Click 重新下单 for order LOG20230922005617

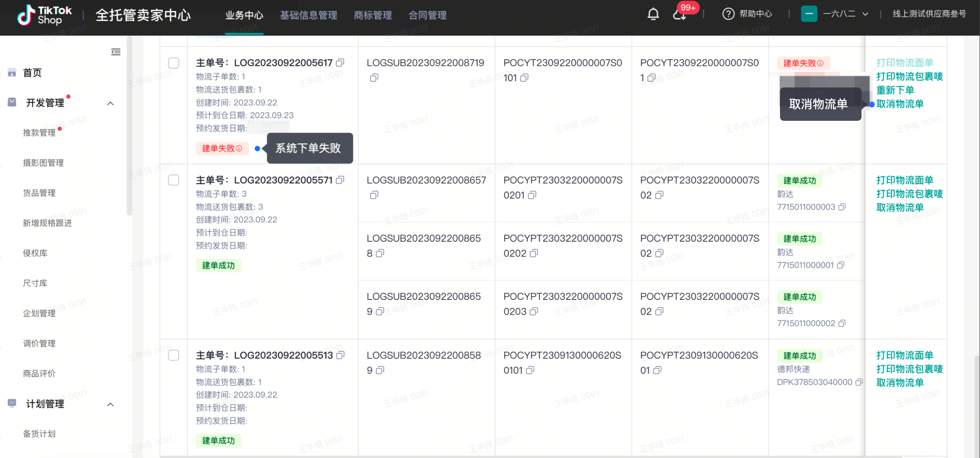tap(895, 90)
